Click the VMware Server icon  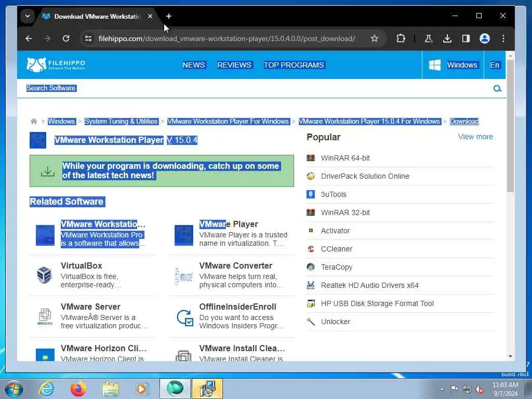(45, 316)
